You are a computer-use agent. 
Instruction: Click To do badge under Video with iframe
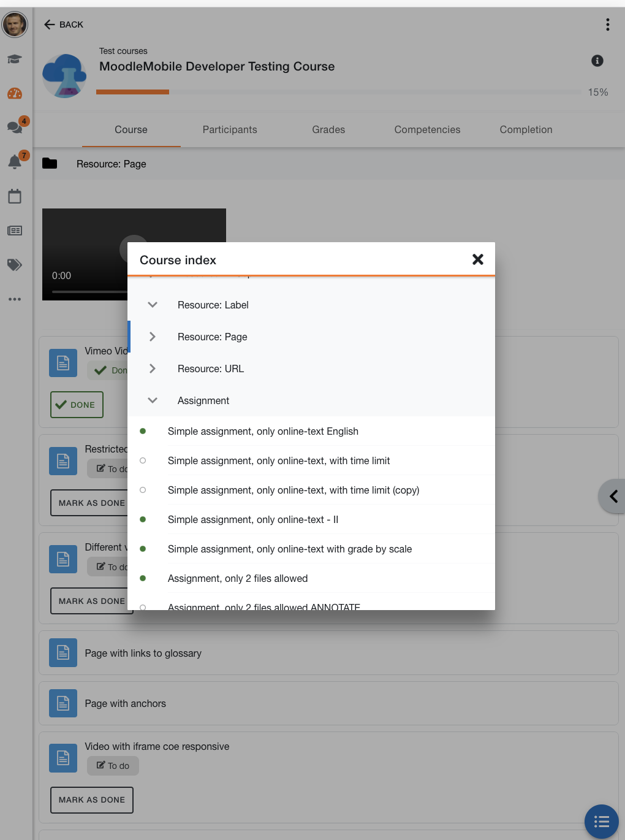point(113,766)
